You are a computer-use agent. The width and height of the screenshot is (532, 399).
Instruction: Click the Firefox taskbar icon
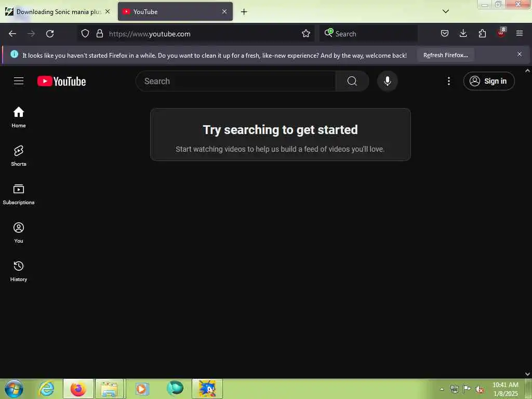(x=78, y=389)
